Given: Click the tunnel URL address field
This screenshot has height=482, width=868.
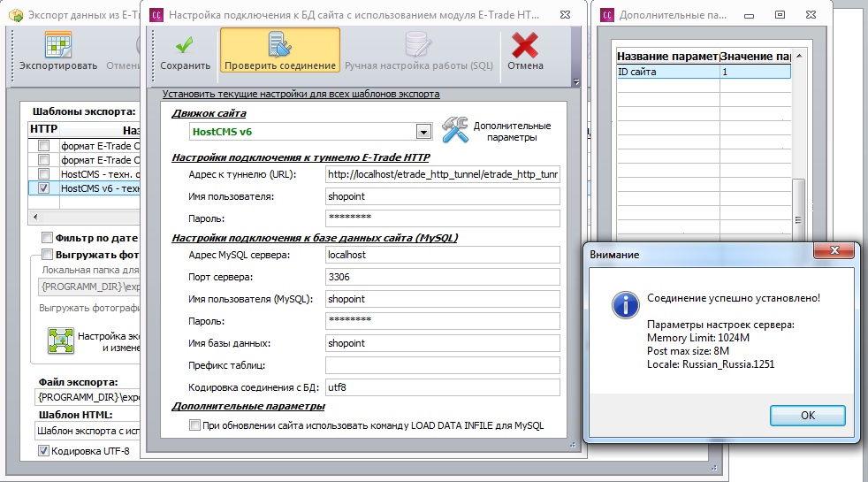Looking at the screenshot, I should click(443, 174).
